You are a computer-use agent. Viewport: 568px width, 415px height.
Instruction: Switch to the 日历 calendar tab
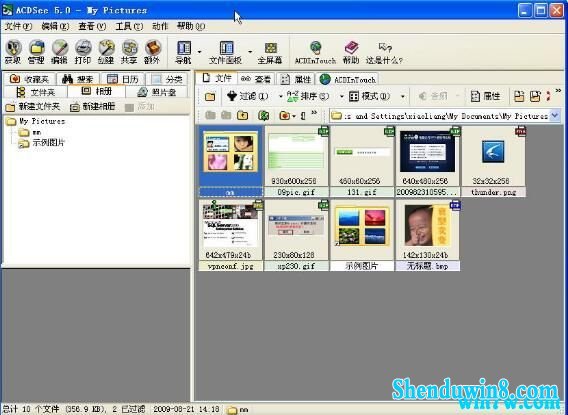(123, 79)
